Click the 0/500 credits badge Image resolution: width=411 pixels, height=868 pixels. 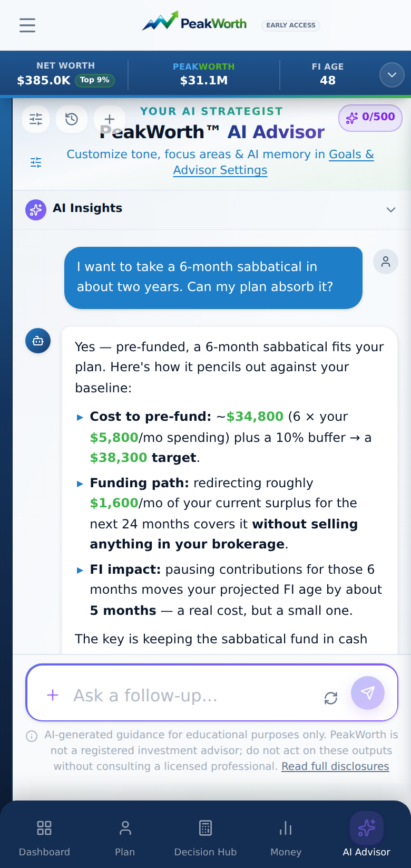[x=370, y=118]
